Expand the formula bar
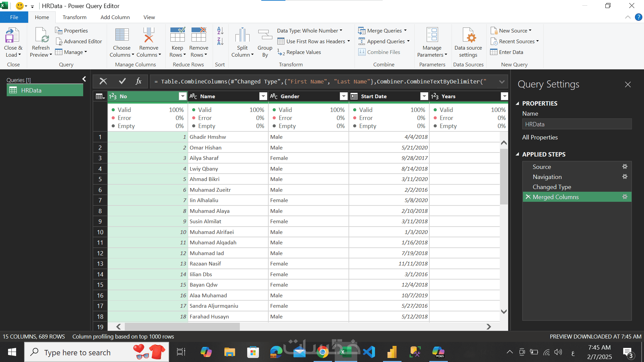The height and width of the screenshot is (362, 644). point(501,81)
